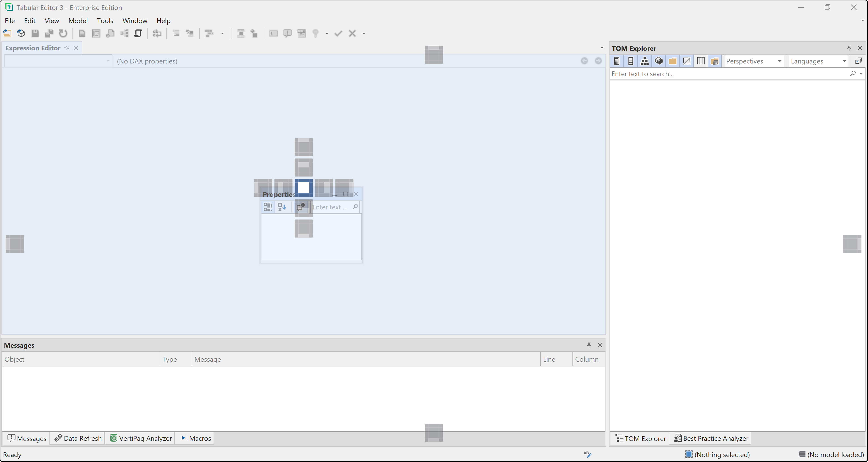Viewport: 868px width, 462px height.
Task: Pin the Messages panel
Action: [x=589, y=345]
